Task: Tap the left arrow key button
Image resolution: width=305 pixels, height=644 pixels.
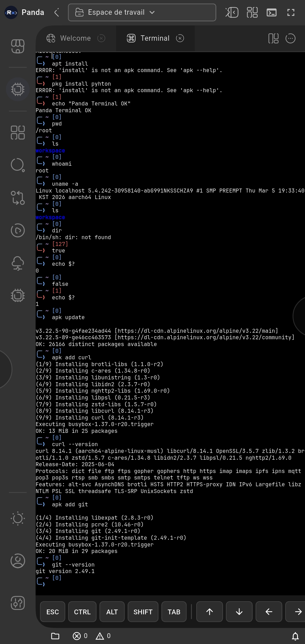Action: 269,612
